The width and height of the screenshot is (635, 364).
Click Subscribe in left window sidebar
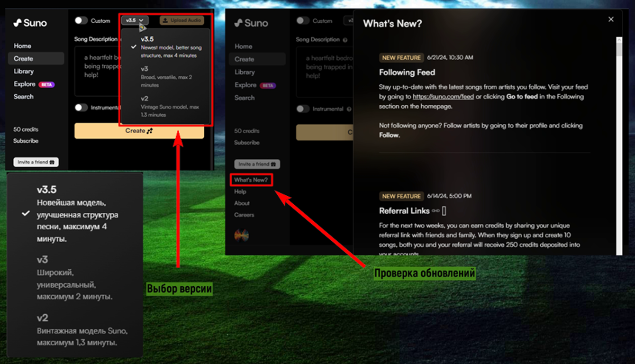coord(26,141)
